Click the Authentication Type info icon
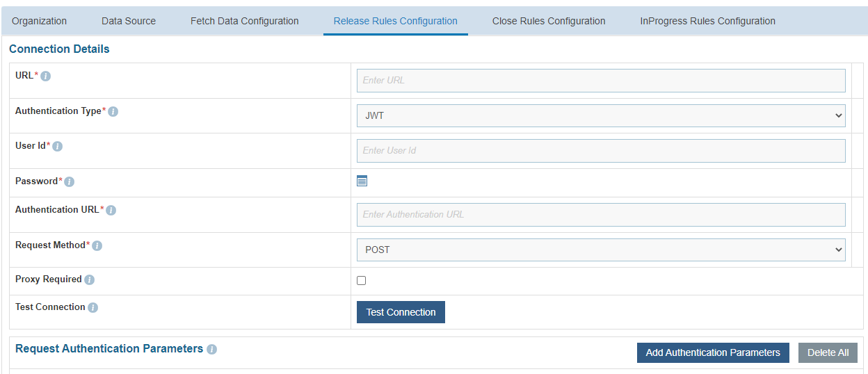868x374 pixels. tap(113, 111)
